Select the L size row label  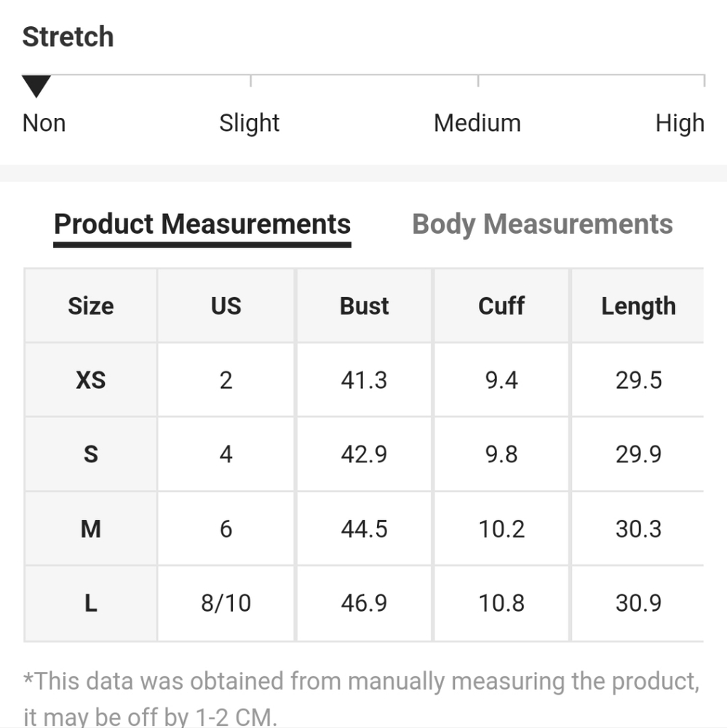click(91, 604)
